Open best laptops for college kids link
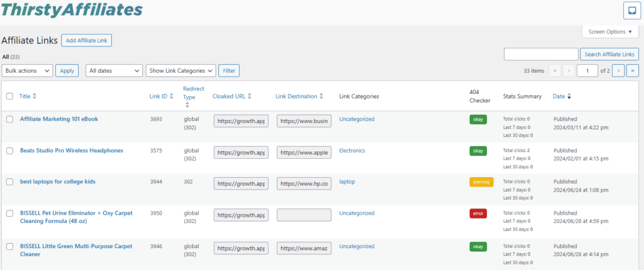This screenshot has height=270, width=644. (57, 181)
